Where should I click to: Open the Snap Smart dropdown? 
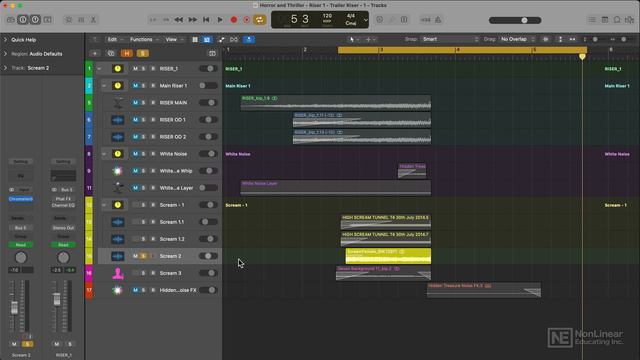tap(450, 39)
